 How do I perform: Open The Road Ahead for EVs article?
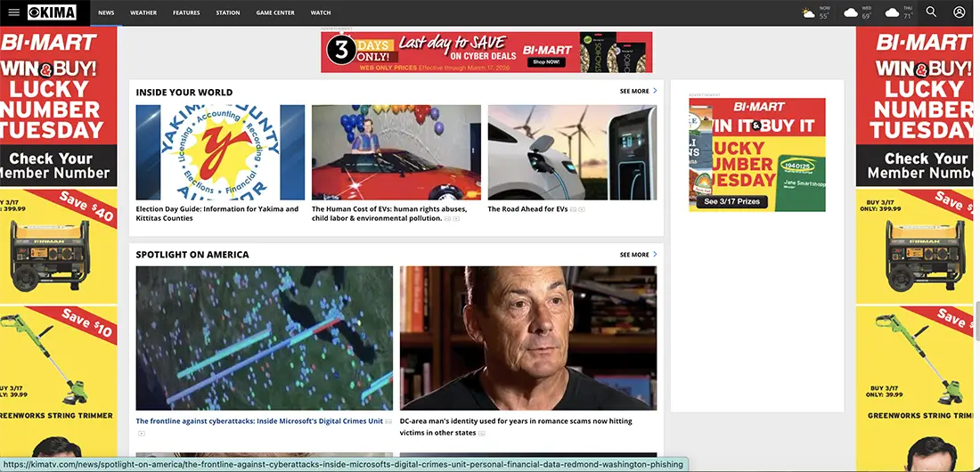point(527,209)
